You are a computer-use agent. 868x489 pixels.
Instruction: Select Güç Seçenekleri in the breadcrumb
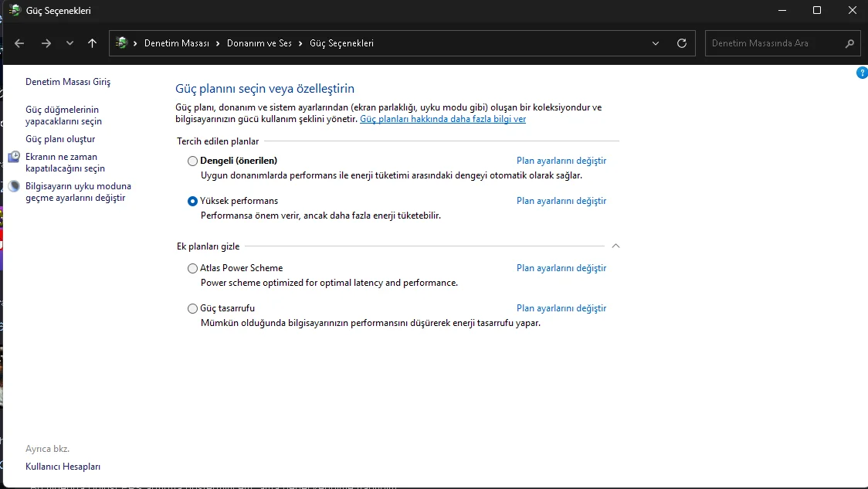point(341,43)
